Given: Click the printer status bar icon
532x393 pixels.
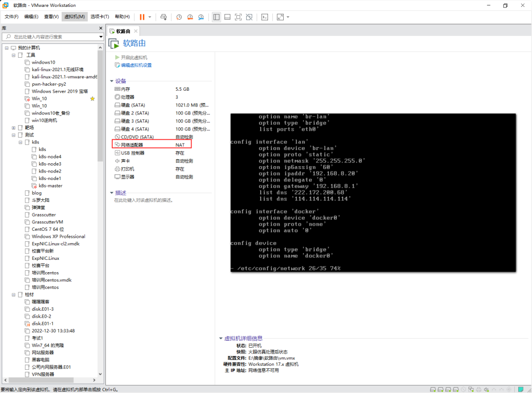Looking at the screenshot, I should tap(479, 390).
